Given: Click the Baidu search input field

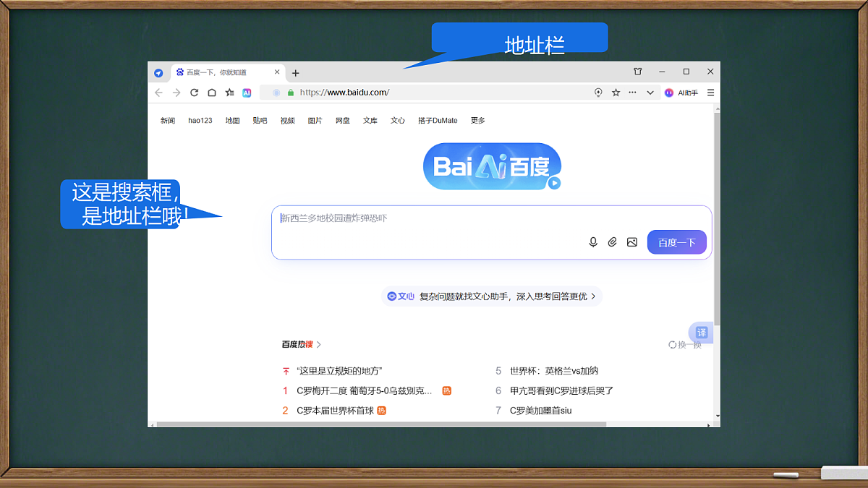Looking at the screenshot, I should 492,232.
